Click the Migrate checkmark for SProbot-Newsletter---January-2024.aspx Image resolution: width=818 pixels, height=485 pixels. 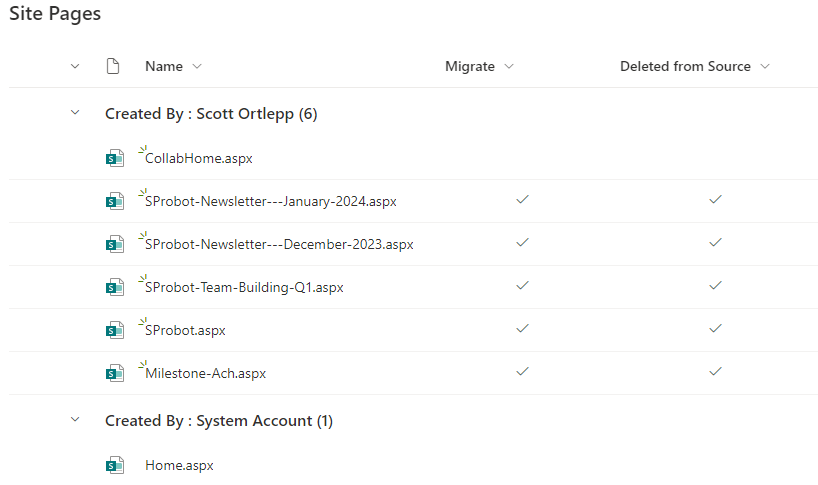[522, 199]
